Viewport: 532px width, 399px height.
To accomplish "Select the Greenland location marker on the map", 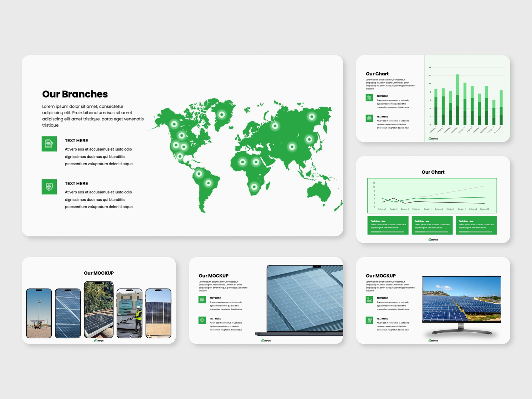I will [x=222, y=115].
